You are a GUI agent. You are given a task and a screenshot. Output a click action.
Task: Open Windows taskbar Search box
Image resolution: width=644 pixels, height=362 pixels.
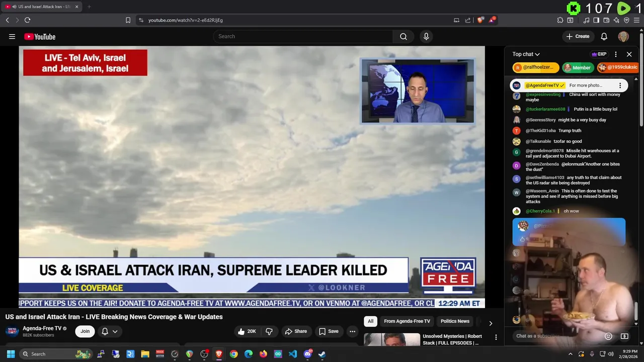56,354
